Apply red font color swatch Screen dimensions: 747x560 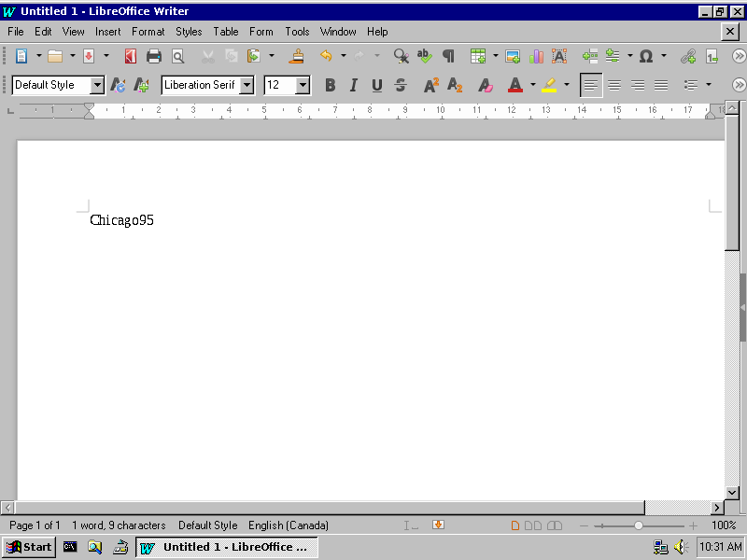click(x=515, y=85)
